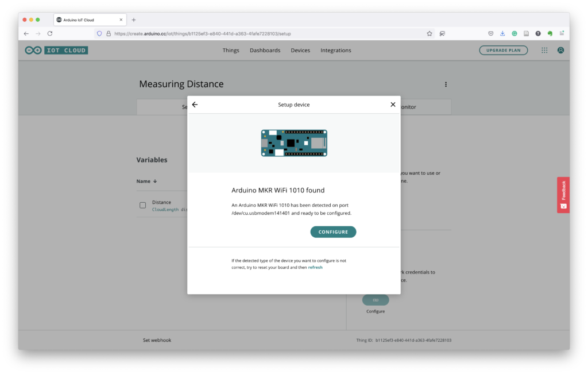The width and height of the screenshot is (588, 374).
Task: Open the browser downloads arrow icon
Action: click(502, 34)
